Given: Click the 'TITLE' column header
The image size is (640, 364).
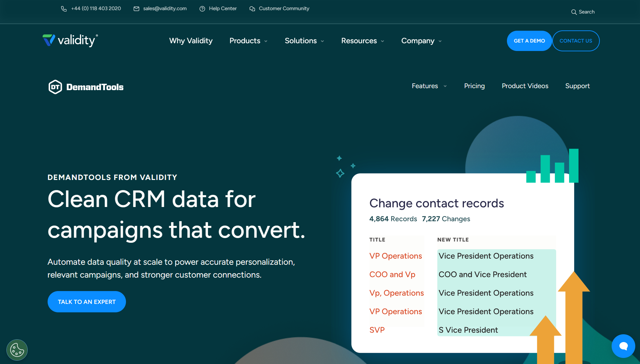Looking at the screenshot, I should coord(377,240).
